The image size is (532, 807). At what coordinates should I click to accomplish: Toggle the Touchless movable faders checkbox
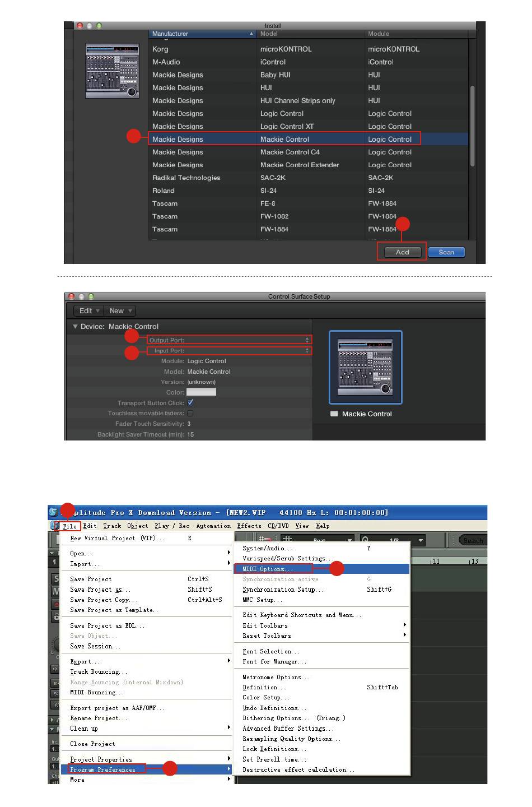pyautogui.click(x=190, y=414)
